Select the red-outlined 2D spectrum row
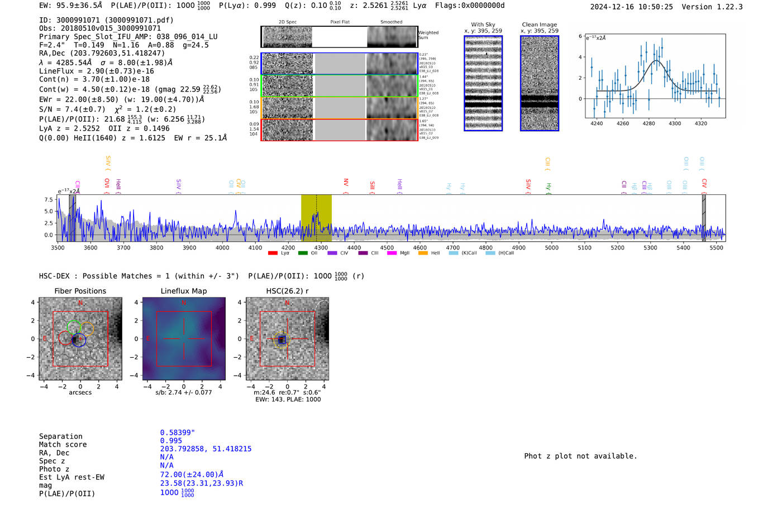782x532 pixels. tap(340, 130)
